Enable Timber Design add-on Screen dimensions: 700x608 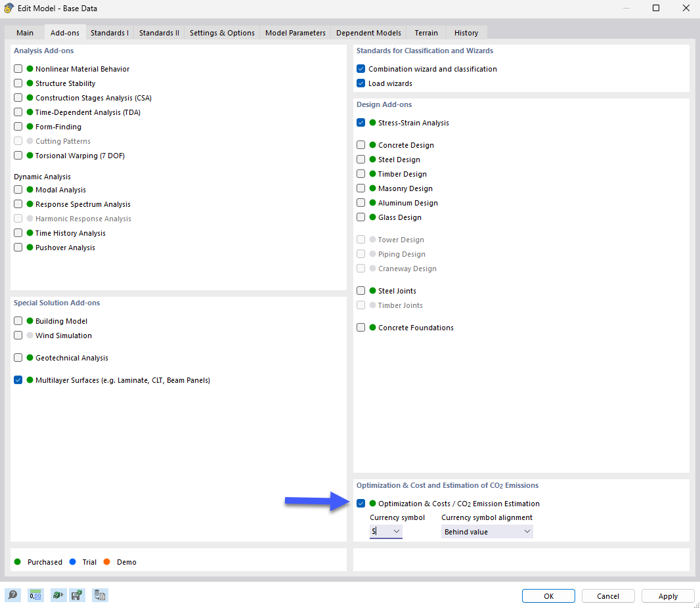(x=361, y=173)
